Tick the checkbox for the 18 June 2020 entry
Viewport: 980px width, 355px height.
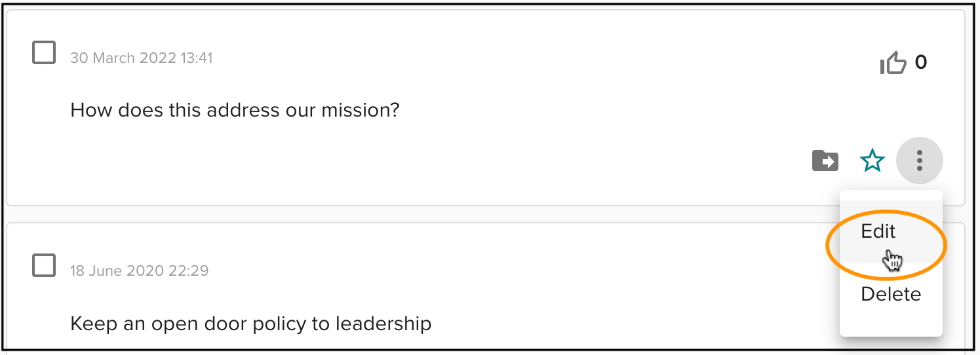pos(44,265)
